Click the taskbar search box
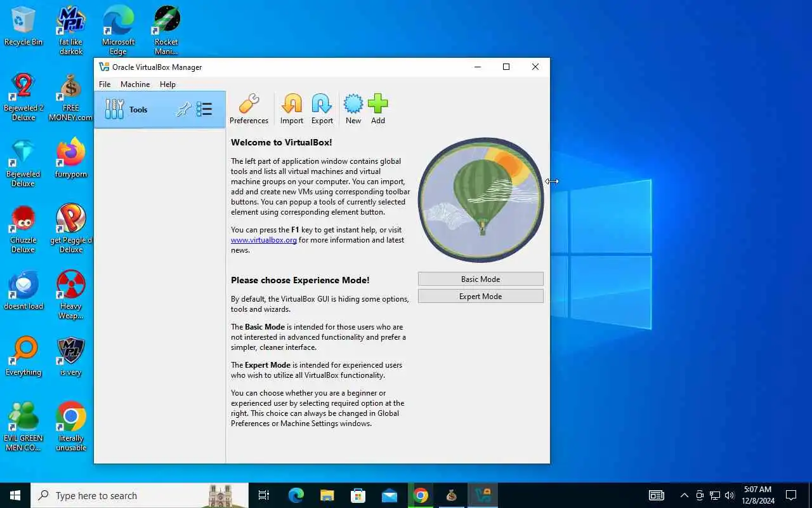The image size is (812, 508). click(x=140, y=495)
